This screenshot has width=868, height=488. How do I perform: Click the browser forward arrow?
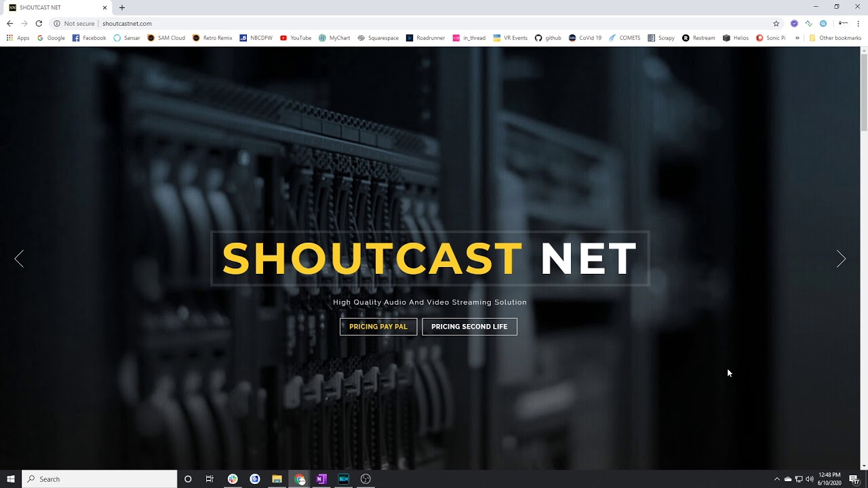pos(24,23)
